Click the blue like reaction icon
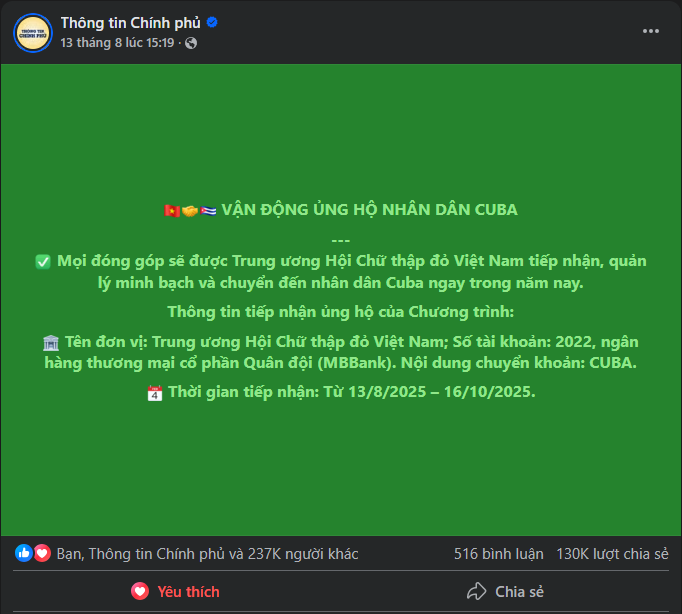The image size is (682, 614). tap(23, 553)
